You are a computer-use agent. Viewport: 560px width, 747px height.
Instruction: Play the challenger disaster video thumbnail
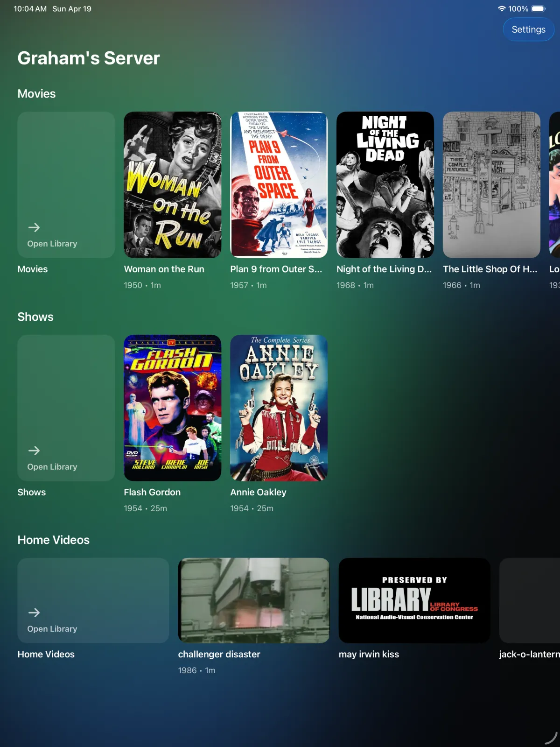click(x=254, y=600)
